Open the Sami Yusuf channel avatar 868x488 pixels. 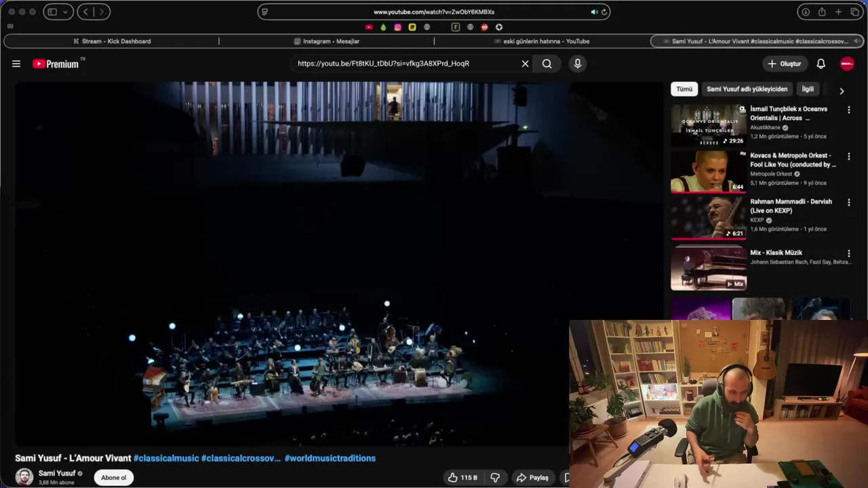coord(24,477)
